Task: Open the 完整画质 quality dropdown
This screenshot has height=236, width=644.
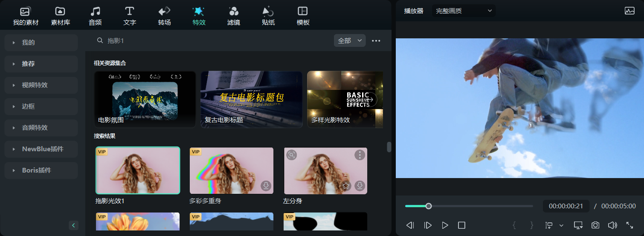Action: pyautogui.click(x=464, y=11)
